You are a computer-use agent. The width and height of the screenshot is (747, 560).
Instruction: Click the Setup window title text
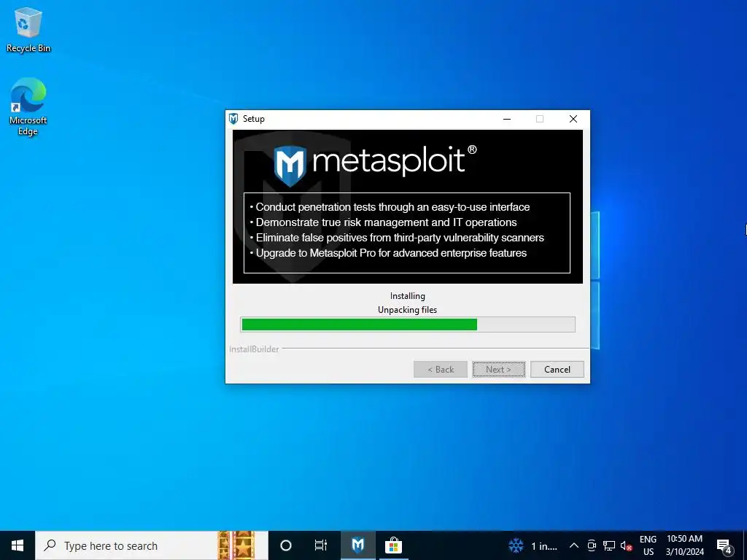(x=253, y=119)
